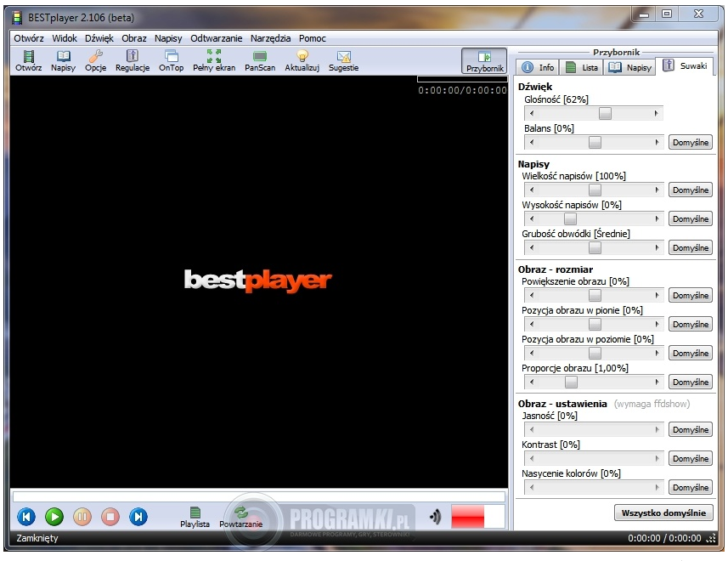Maximize the BESTplayer window

pyautogui.click(x=667, y=14)
